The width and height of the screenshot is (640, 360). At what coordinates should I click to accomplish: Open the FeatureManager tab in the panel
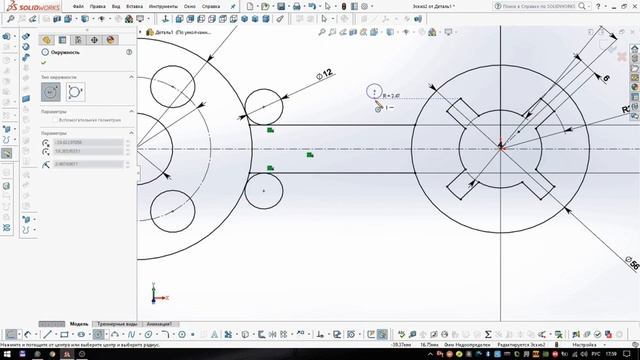coord(47,40)
